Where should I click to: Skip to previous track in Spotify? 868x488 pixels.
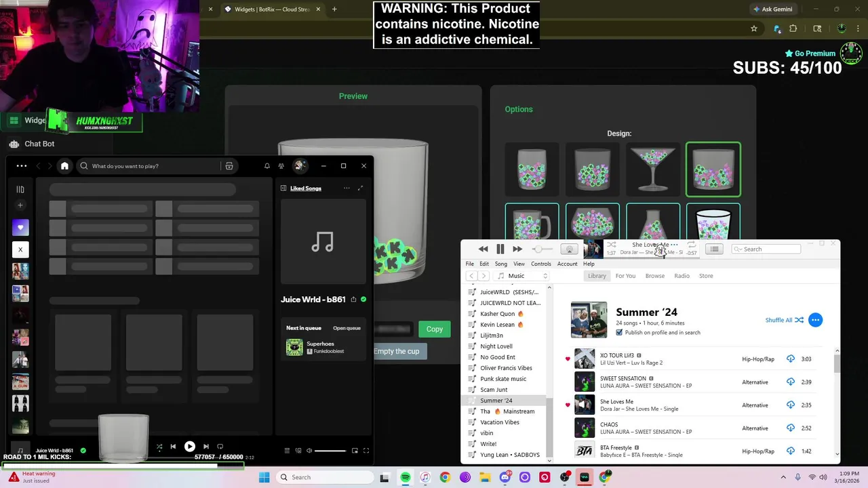[173, 447]
